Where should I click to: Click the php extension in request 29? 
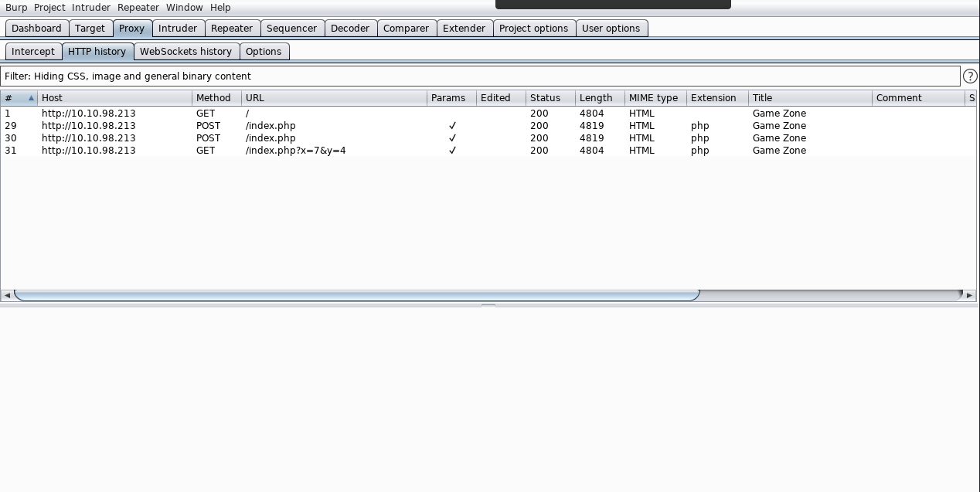point(699,126)
